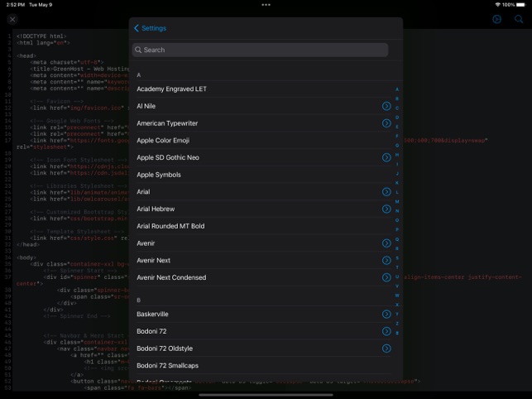Jump to index letter S
The width and height of the screenshot is (532, 399).
397,258
